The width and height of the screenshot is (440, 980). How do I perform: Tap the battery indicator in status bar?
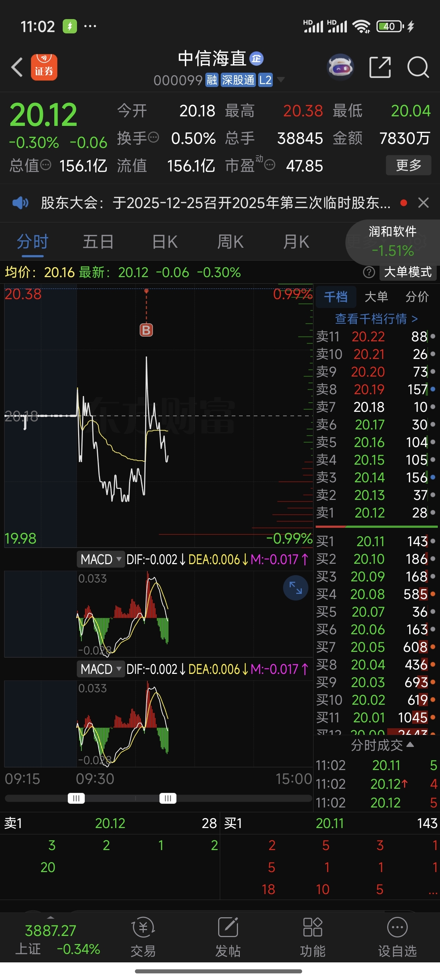[390, 26]
